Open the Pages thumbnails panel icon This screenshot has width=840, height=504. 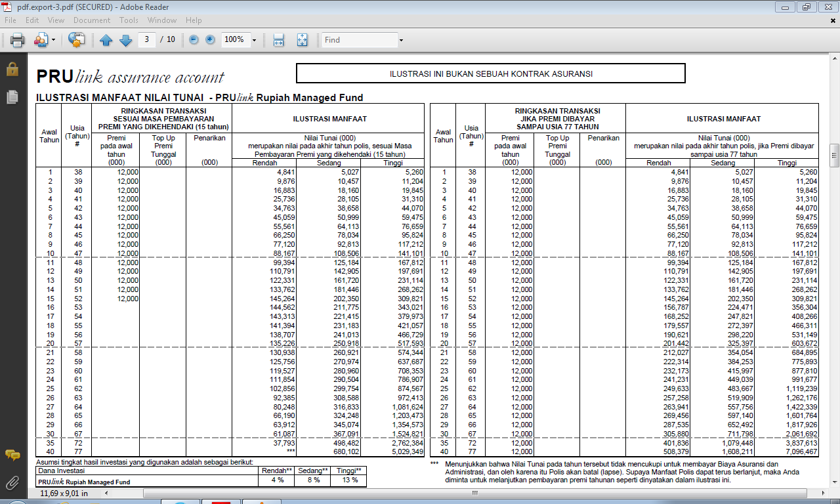tap(12, 97)
